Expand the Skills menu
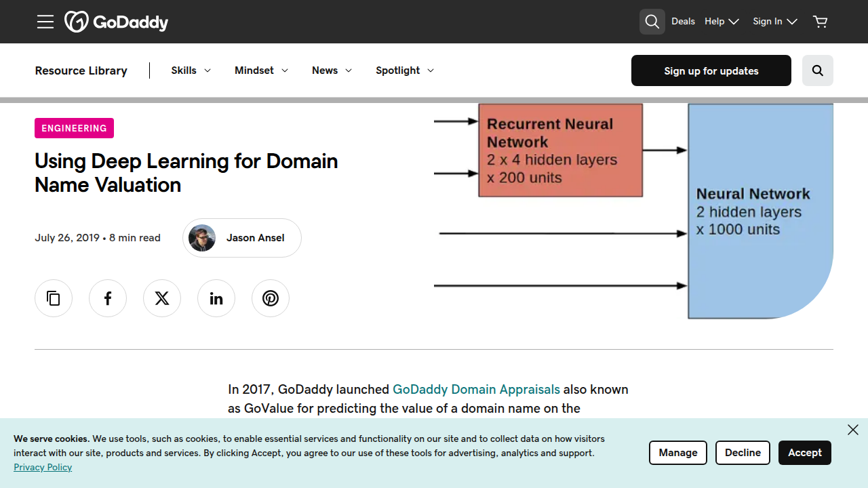The width and height of the screenshot is (868, 488). coord(191,70)
